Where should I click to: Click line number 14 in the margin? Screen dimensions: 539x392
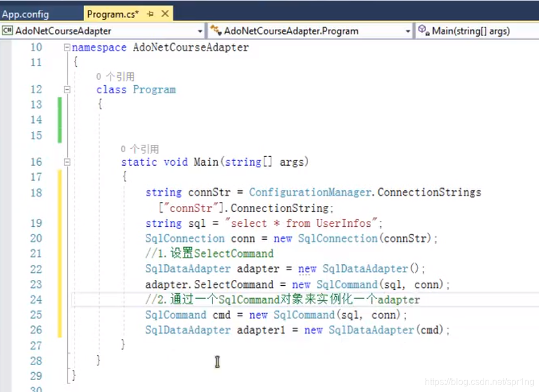pyautogui.click(x=36, y=120)
